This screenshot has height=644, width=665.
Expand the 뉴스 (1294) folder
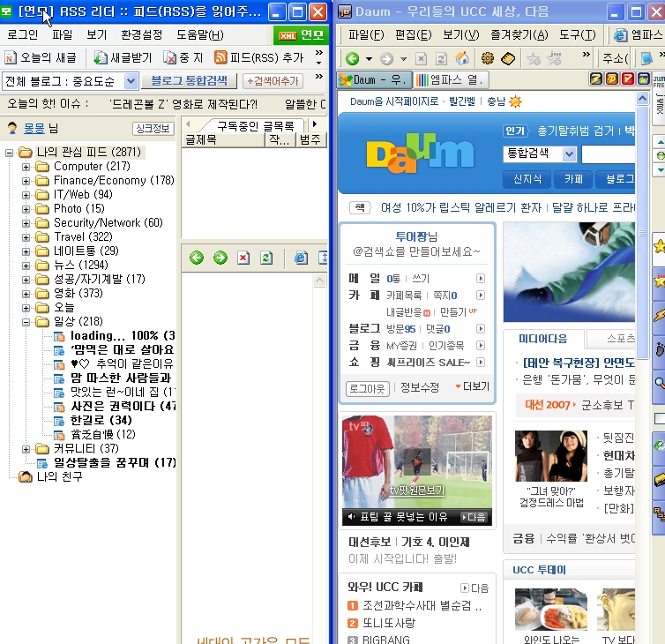(26, 266)
